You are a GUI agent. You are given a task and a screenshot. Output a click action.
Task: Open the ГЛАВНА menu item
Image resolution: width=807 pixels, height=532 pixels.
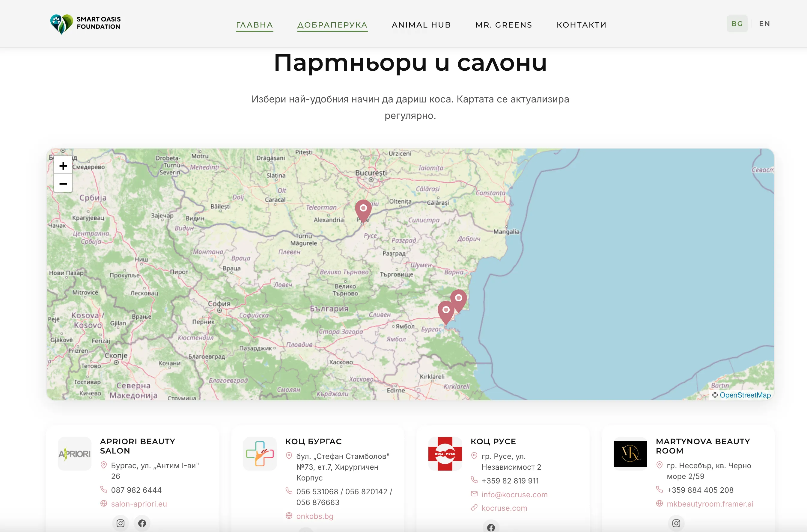pos(255,25)
